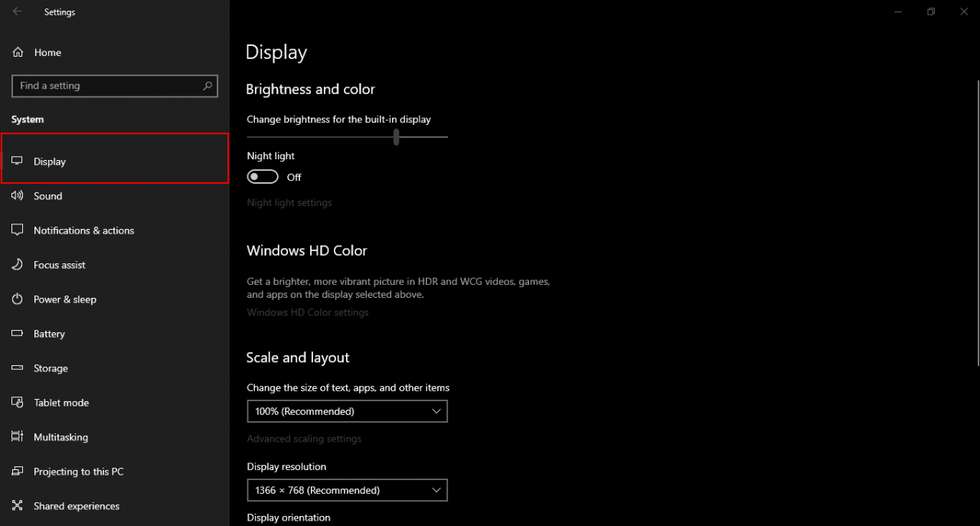Turn on the Night light toggle
980x526 pixels.
263,177
